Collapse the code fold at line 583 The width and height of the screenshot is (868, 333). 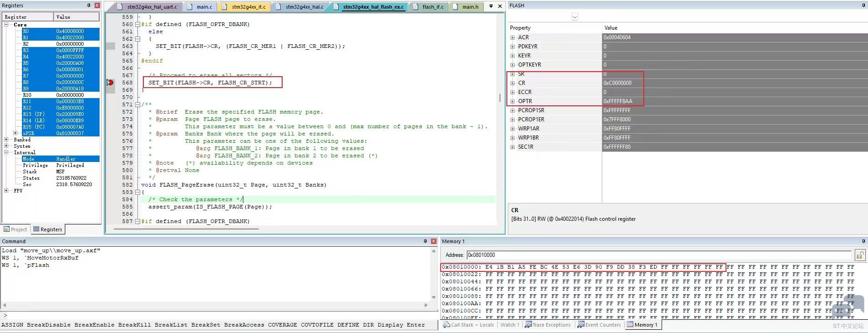tap(137, 192)
